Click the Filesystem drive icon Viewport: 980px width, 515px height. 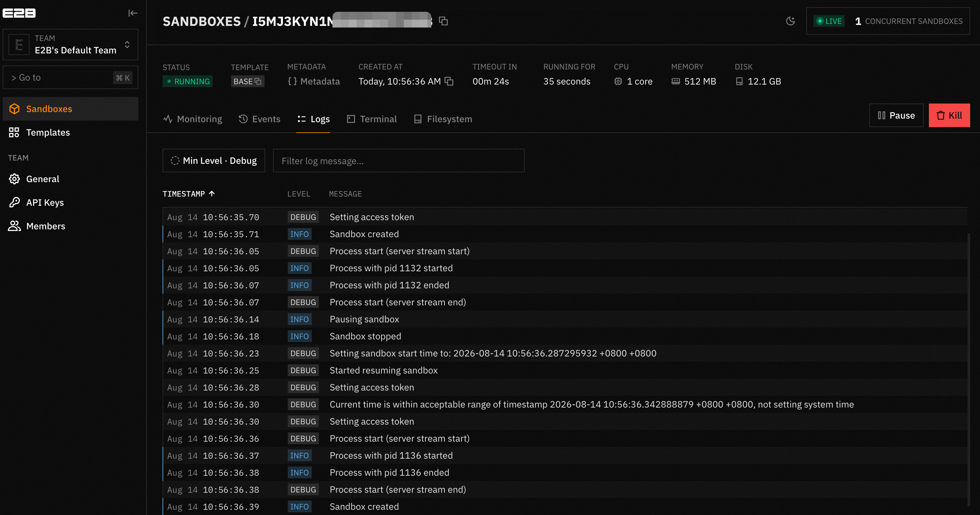point(418,119)
